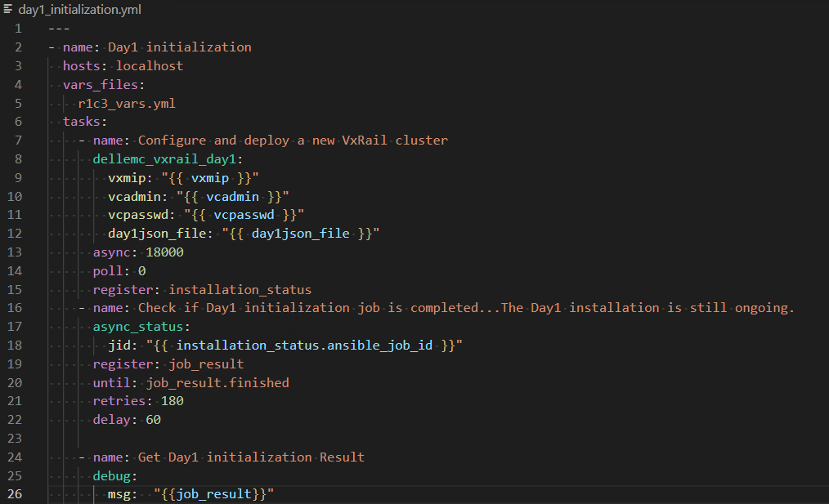Click the retries value 180
Viewport: 829px width, 504px height.
tap(172, 401)
